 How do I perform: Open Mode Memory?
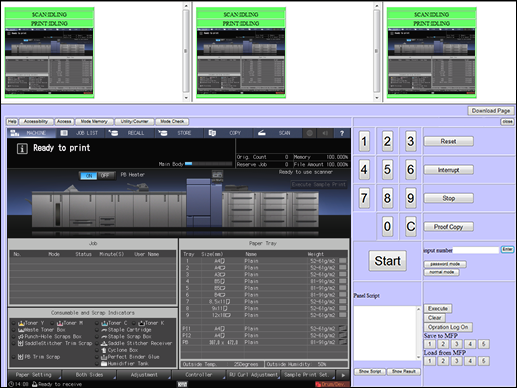[x=94, y=122]
